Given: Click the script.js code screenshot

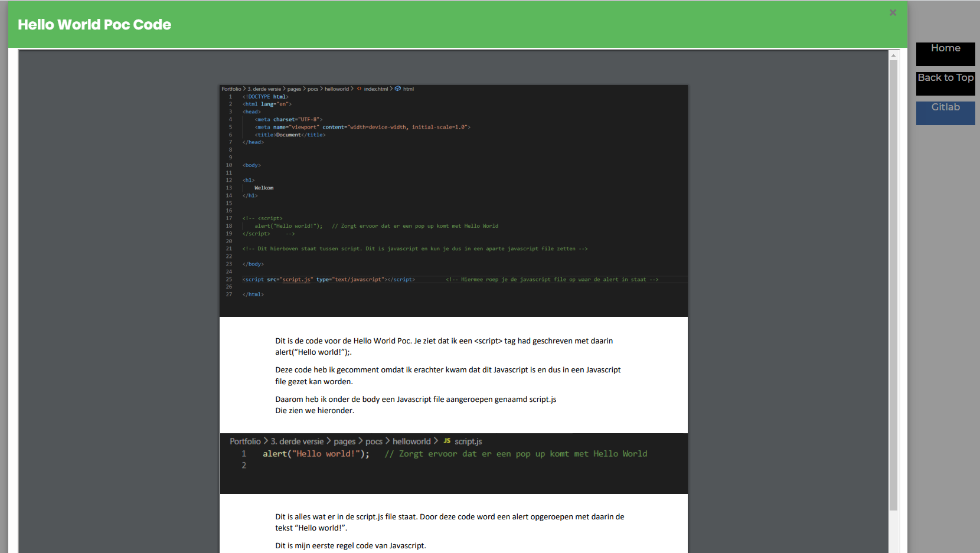Looking at the screenshot, I should (453, 463).
